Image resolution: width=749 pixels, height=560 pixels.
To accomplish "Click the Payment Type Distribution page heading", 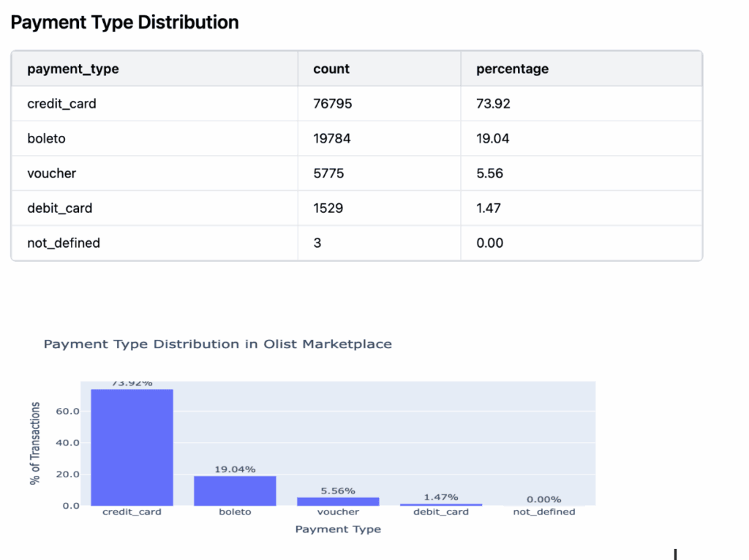I will pyautogui.click(x=124, y=22).
